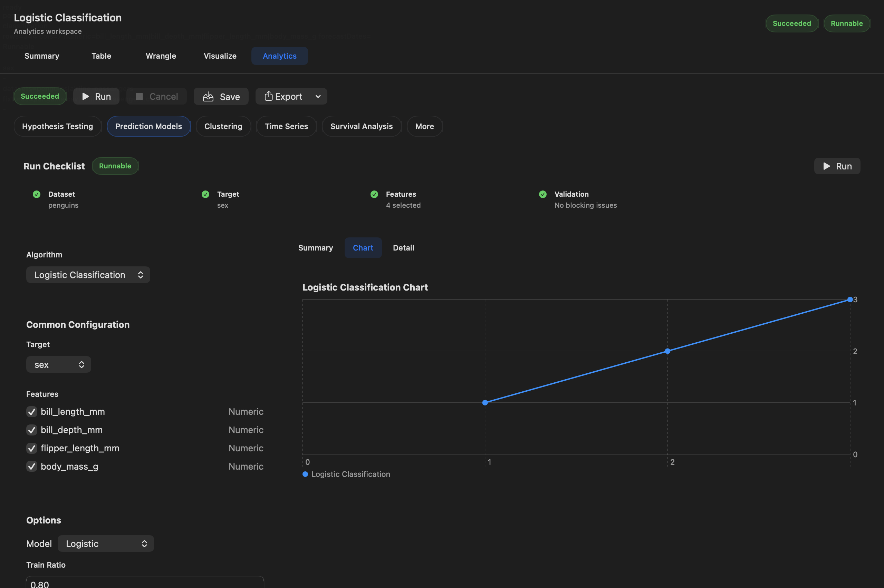
Task: Click the share icon in Export button
Action: point(268,96)
